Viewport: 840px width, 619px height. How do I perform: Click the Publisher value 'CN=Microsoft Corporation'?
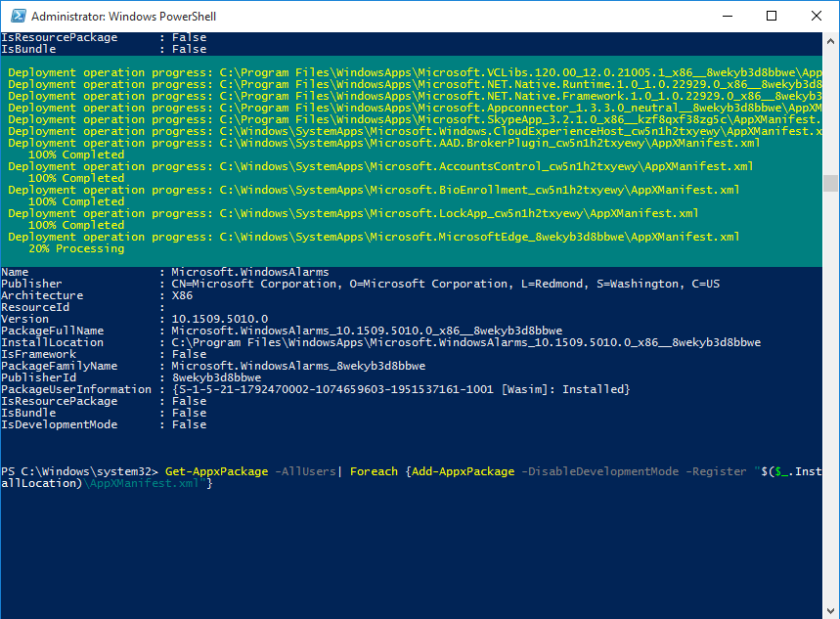pos(253,284)
